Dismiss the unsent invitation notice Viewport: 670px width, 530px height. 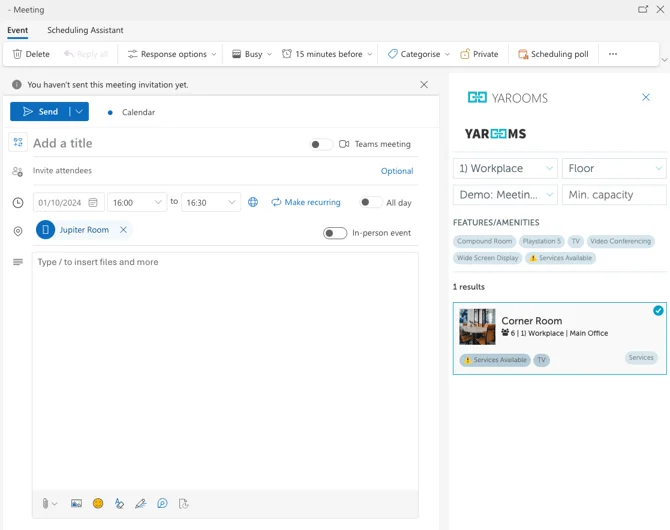tap(424, 85)
